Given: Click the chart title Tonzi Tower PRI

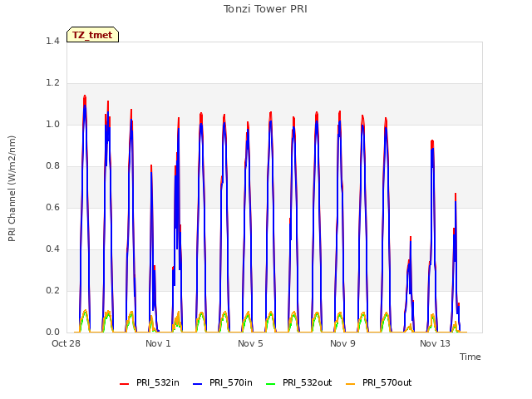Looking at the screenshot, I should pos(265,9).
